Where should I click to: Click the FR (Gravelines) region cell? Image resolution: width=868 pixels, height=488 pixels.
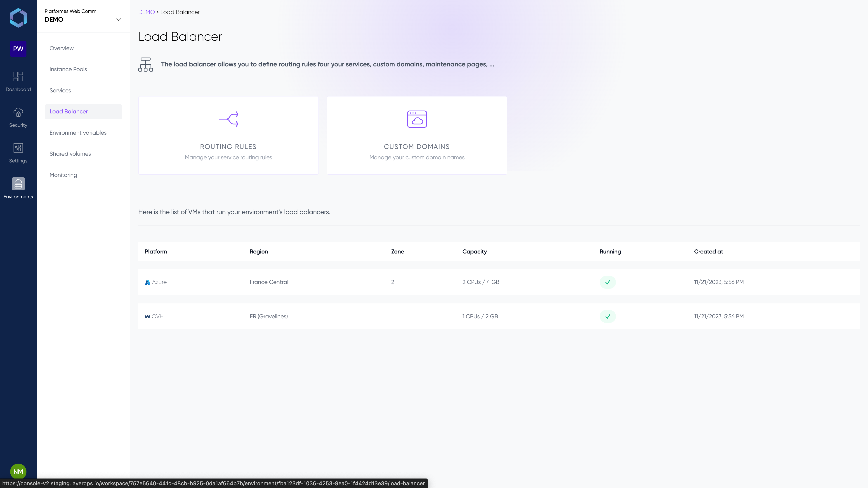[x=269, y=317]
